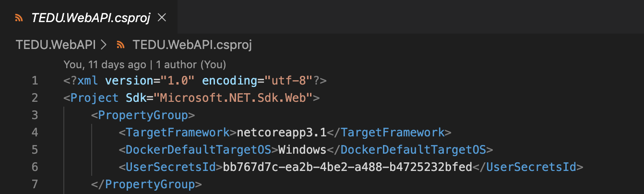Click the breadcrumb chevron separator
Viewport: 644px width, 194px height.
pos(104,45)
